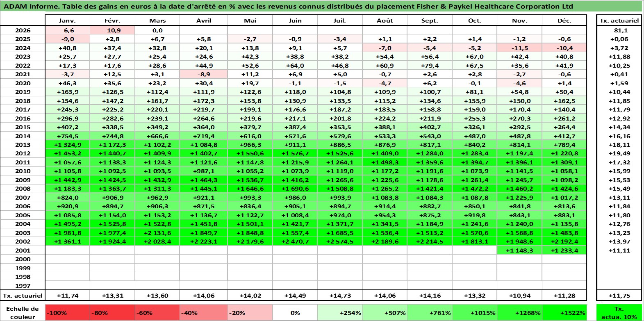Viewport: 644px width, 321px height.
Task: Select the 'Tx. actuariel' header at top right
Action: (x=619, y=20)
